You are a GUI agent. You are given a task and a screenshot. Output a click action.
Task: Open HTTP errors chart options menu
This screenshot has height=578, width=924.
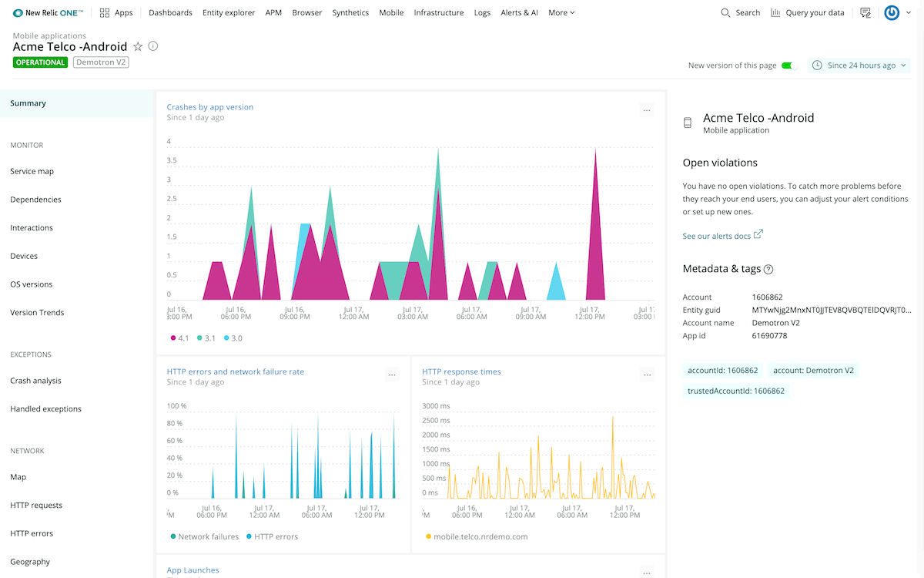(392, 375)
